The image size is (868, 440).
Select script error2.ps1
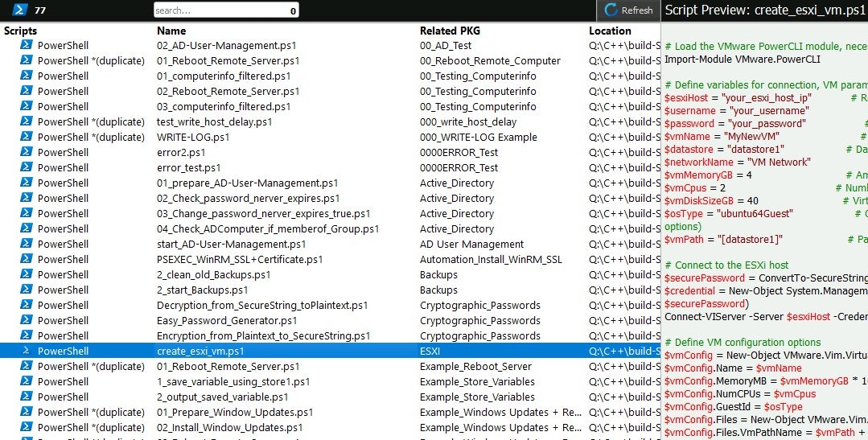click(x=181, y=152)
